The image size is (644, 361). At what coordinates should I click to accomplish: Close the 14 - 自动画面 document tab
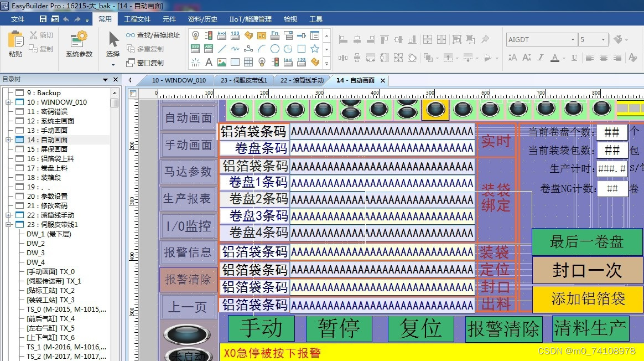(x=383, y=81)
